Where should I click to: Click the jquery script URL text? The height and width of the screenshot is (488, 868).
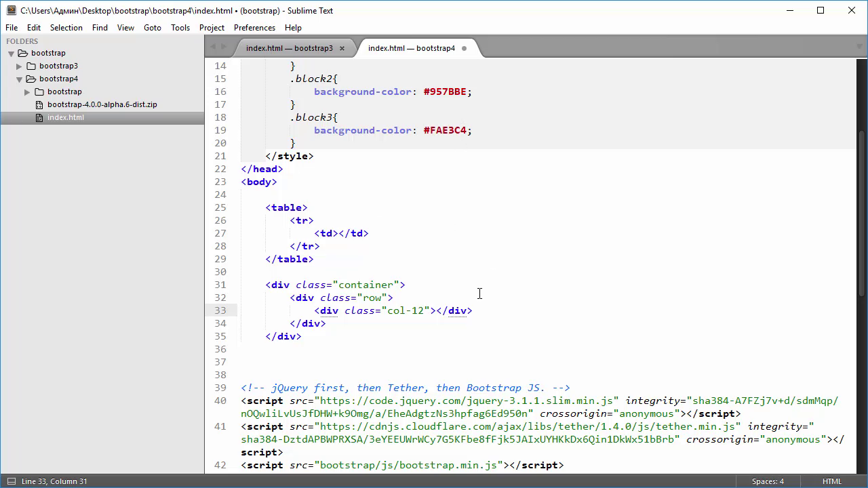pos(467,401)
